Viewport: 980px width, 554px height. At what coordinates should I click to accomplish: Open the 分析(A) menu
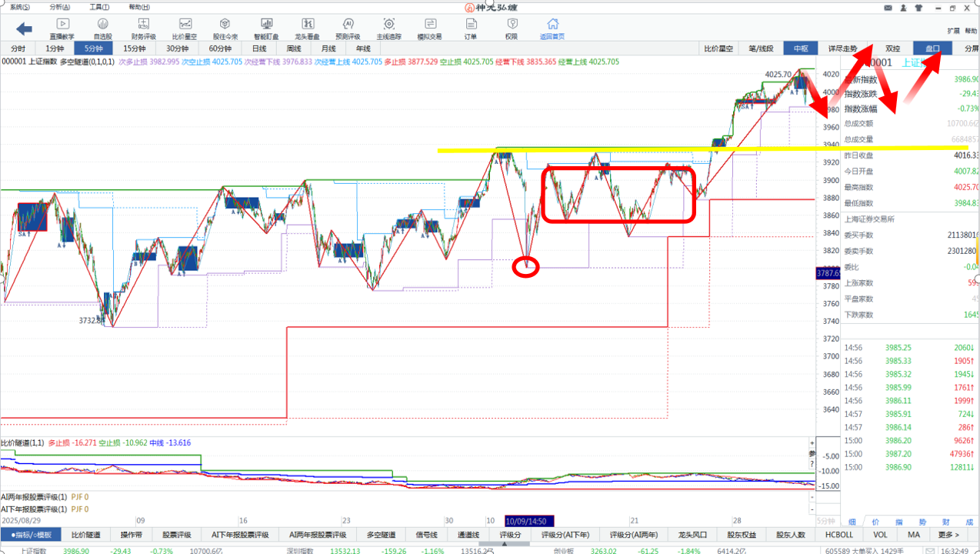[x=58, y=7]
